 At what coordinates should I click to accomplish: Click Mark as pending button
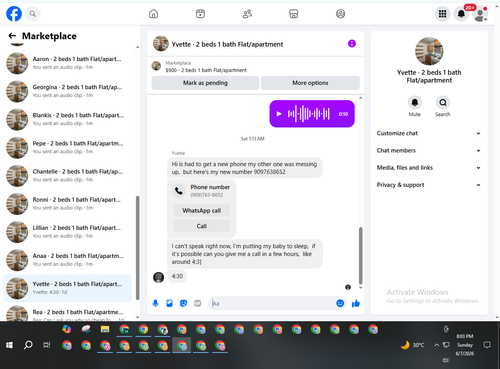[x=205, y=83]
